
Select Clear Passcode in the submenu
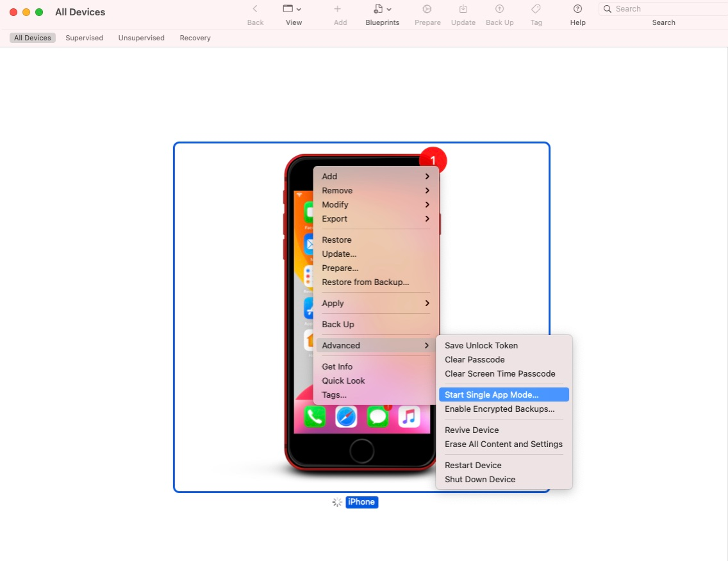504,360
